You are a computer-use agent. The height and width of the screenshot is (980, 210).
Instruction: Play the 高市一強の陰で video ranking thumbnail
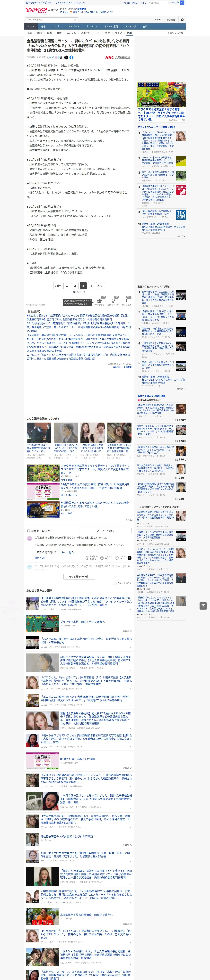181,296
